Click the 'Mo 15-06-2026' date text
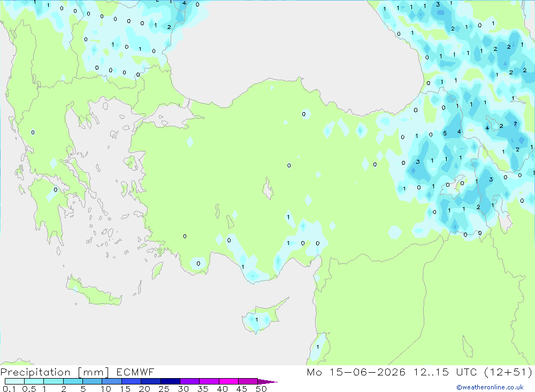The image size is (535, 392). (x=356, y=372)
